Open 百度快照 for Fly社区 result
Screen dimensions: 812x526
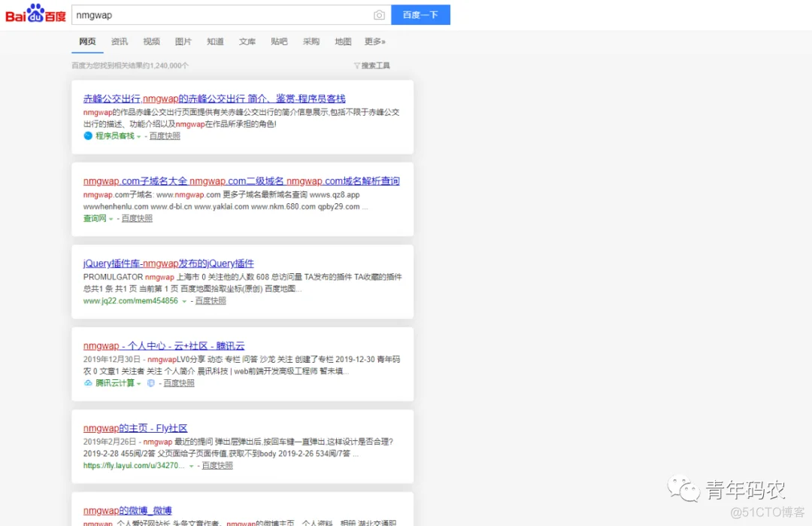tap(217, 465)
